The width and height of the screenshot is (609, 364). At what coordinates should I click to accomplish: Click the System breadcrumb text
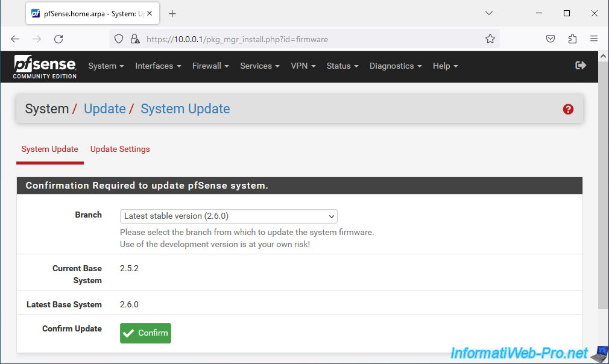pyautogui.click(x=46, y=109)
